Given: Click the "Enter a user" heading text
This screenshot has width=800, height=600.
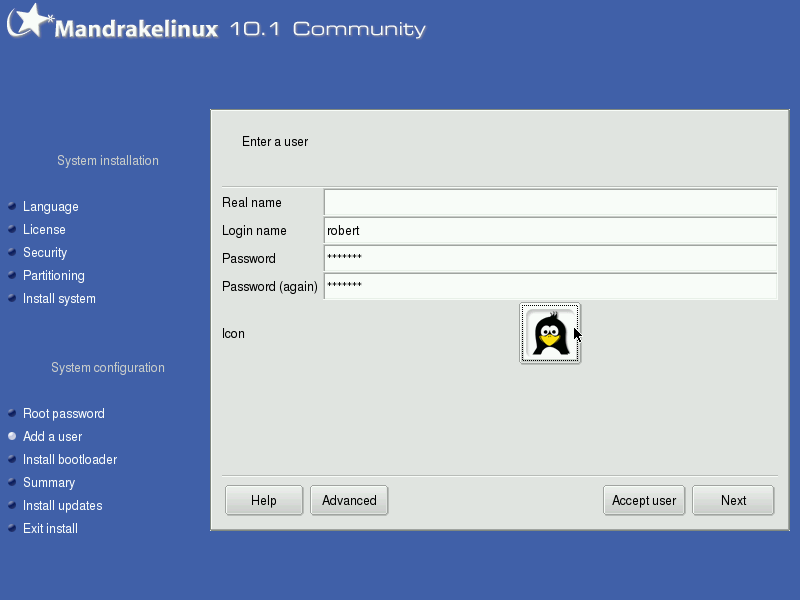Looking at the screenshot, I should pyautogui.click(x=275, y=141).
